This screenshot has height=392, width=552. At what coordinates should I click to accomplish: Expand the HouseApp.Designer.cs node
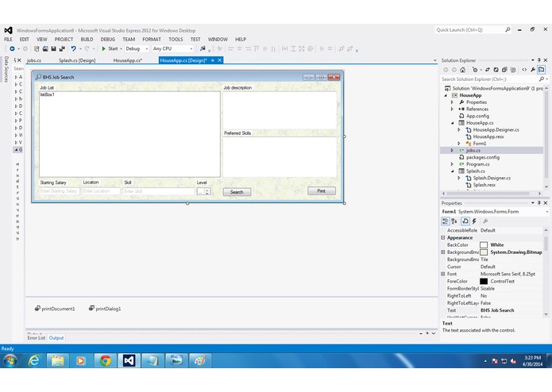point(459,130)
